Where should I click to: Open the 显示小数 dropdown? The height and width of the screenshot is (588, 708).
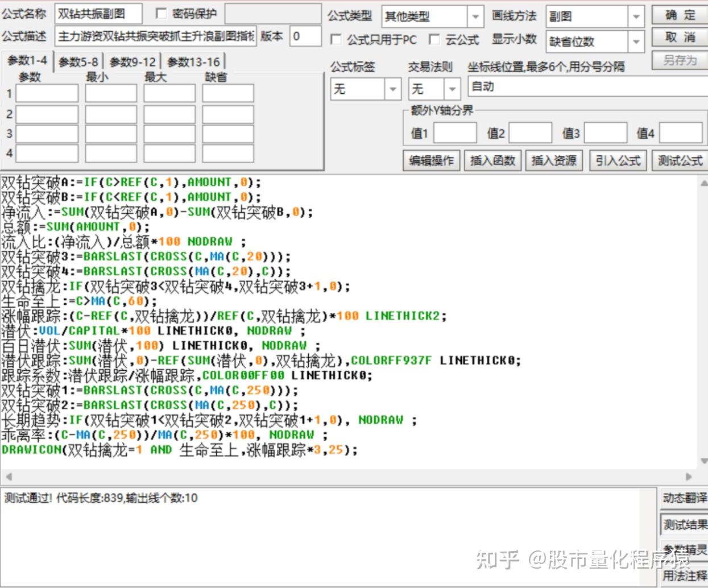636,42
